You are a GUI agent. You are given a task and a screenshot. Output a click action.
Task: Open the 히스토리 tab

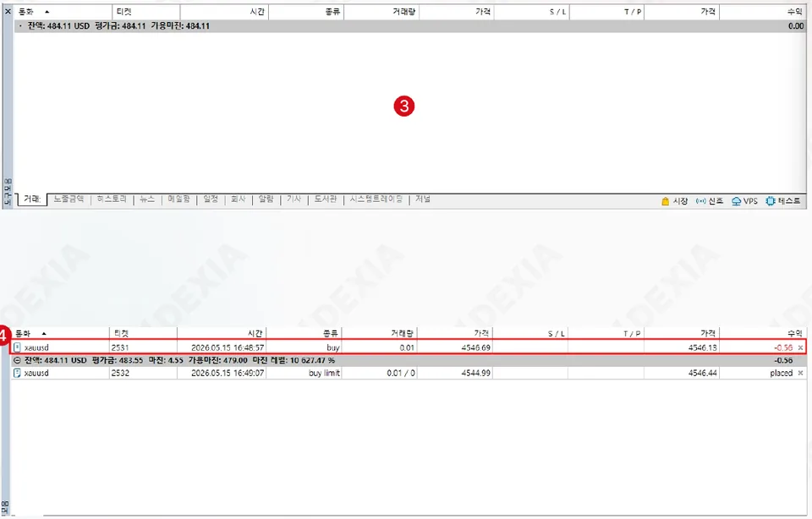coord(112,199)
